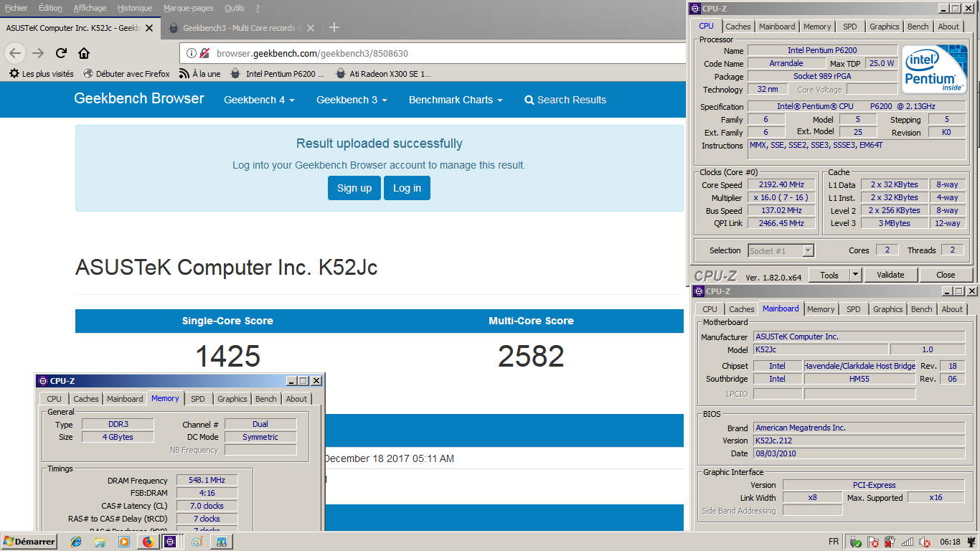
Task: Open About tab in top CPU-Z window
Action: point(948,27)
